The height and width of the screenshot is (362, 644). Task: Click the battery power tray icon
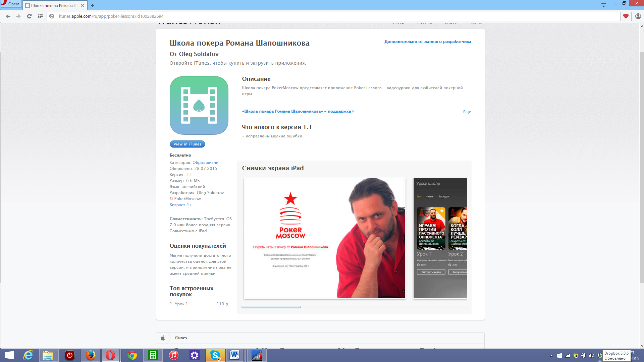pos(584,356)
